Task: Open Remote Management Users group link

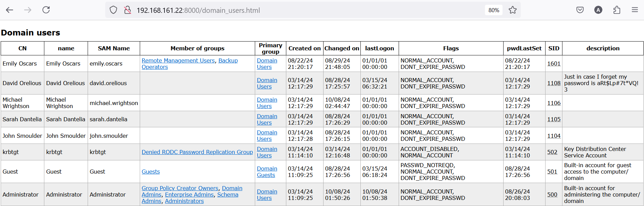Action: 178,60
